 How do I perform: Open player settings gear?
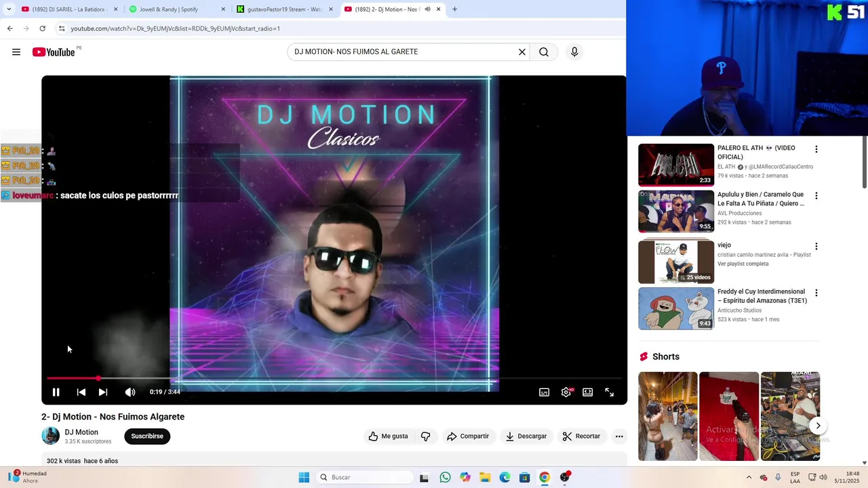point(566,392)
